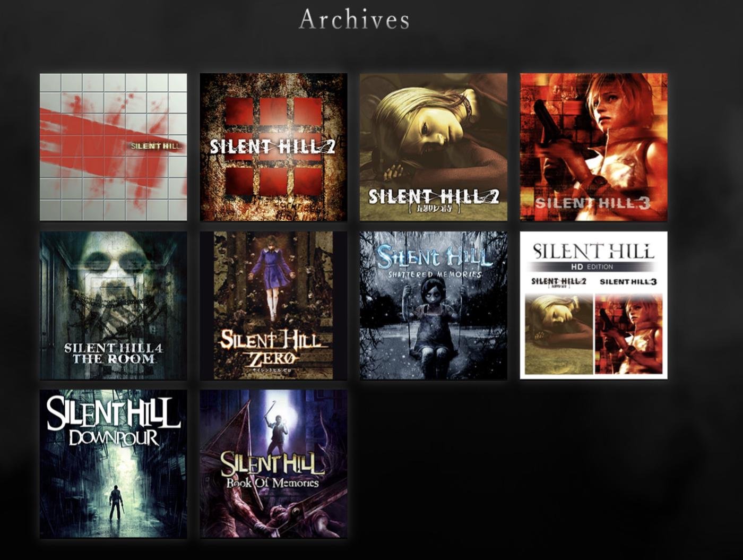Viewport: 743px width, 560px height.
Task: Choose the Silent Hill HD Edition cover
Action: click(593, 305)
